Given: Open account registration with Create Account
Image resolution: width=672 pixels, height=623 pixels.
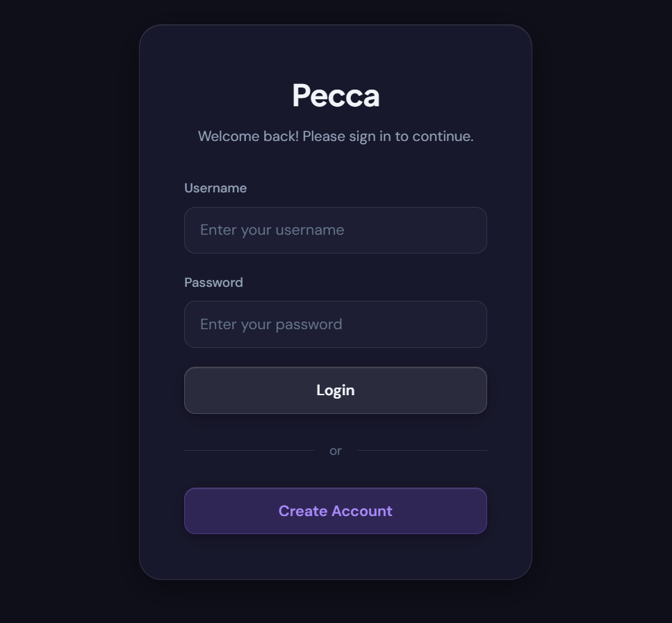Looking at the screenshot, I should [336, 510].
